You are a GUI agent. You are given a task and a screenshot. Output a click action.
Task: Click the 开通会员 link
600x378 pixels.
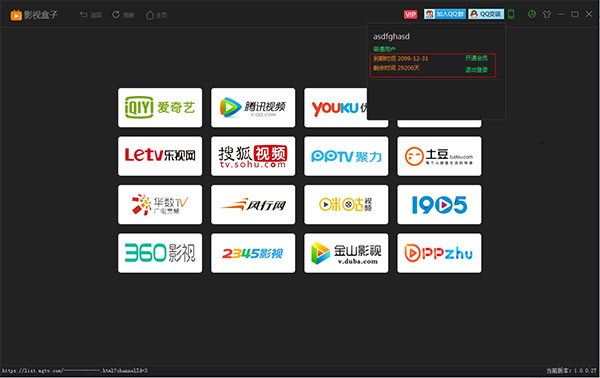click(x=476, y=58)
